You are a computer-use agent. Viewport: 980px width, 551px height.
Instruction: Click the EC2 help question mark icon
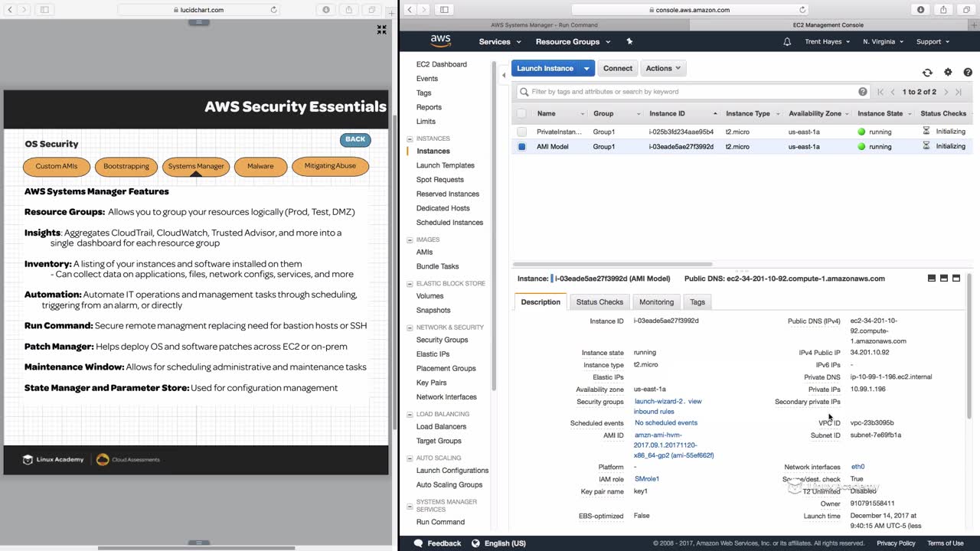[x=968, y=72]
